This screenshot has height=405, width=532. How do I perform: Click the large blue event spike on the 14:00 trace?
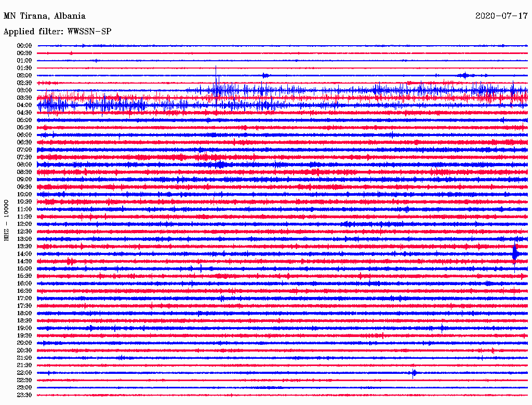click(515, 254)
